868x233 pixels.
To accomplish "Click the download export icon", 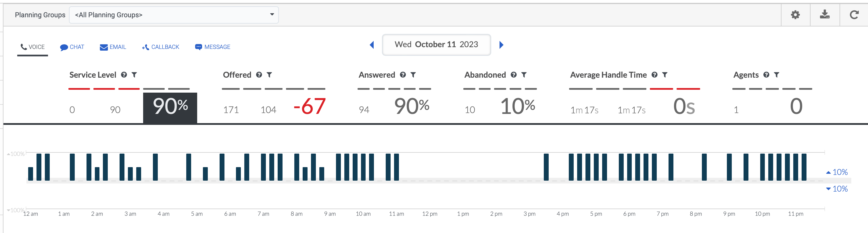I will click(x=825, y=15).
